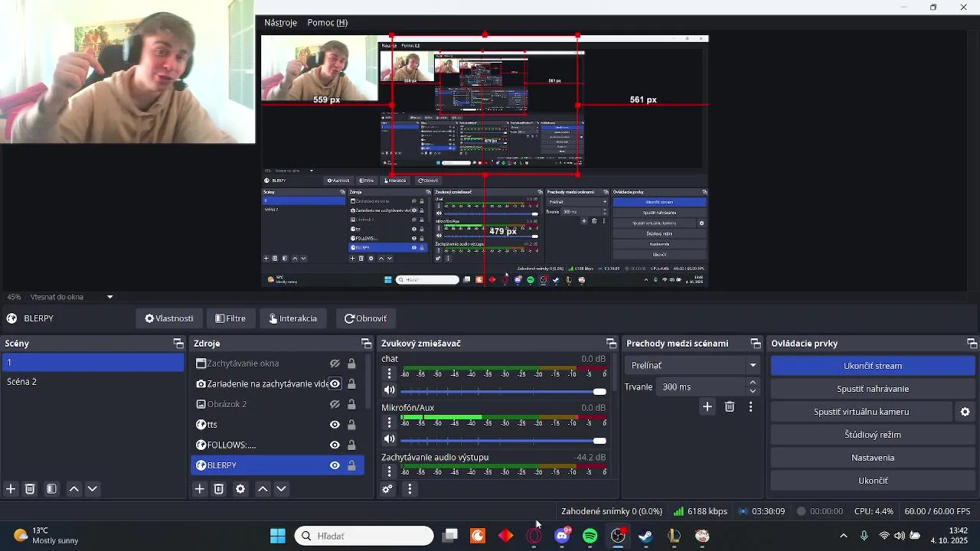Add a new scene with plus icon
Viewport: 980px width, 551px height.
[x=11, y=489]
